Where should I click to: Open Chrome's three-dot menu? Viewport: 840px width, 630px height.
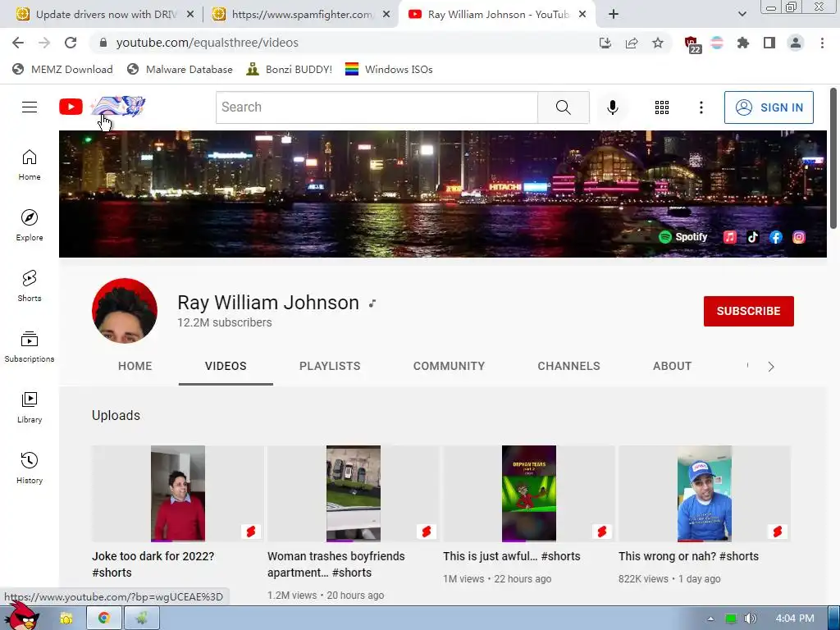(x=822, y=43)
